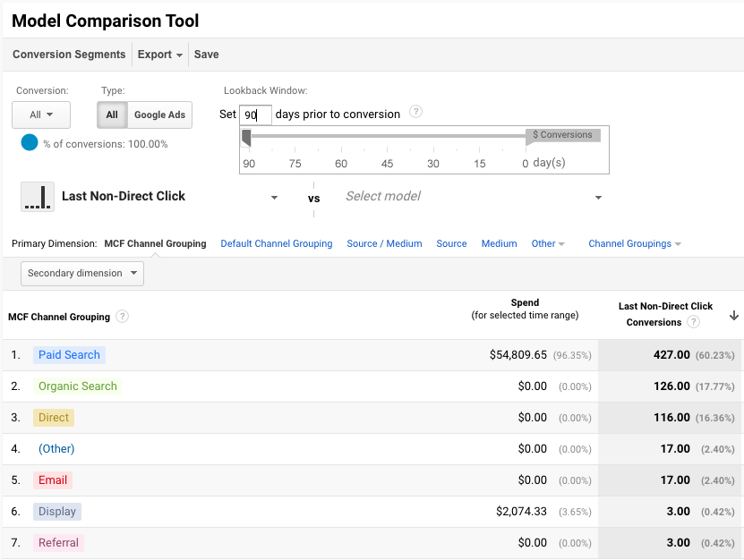This screenshot has width=744, height=560.
Task: Click the blue conversions percentage circle
Action: point(30,143)
